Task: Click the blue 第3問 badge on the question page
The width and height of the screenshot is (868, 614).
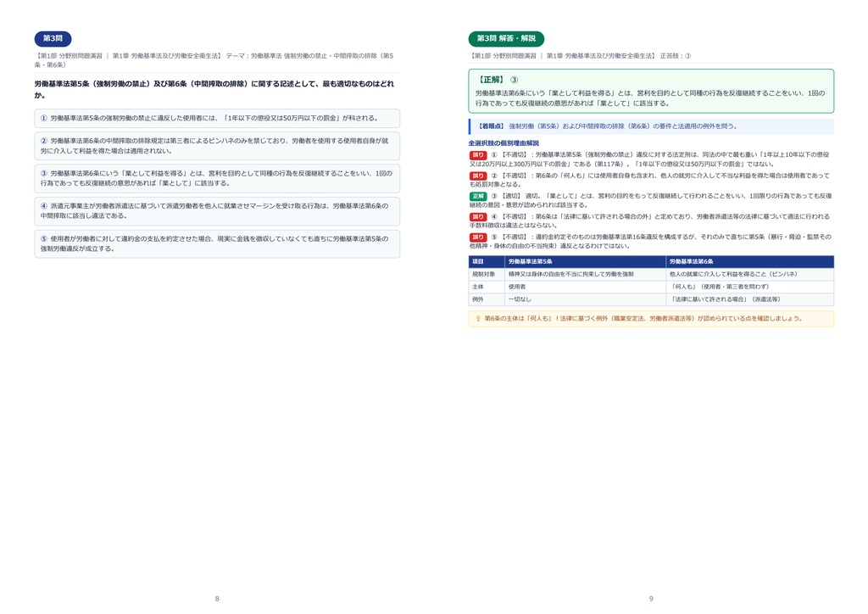Action: [x=53, y=38]
